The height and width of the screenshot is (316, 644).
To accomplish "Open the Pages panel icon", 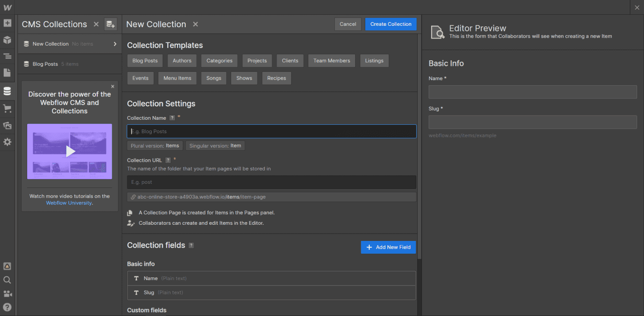I will tap(7, 73).
